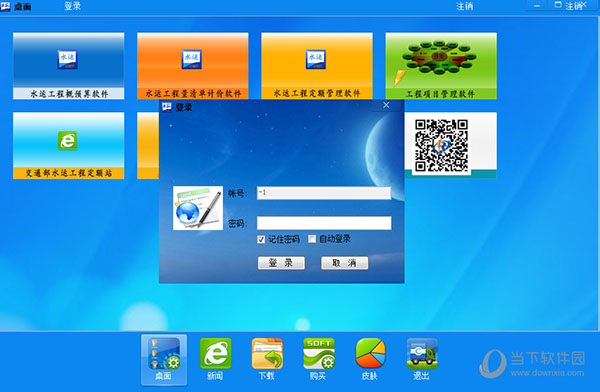Click the 退出 truck dock icon
The width and height of the screenshot is (600, 392).
[422, 359]
